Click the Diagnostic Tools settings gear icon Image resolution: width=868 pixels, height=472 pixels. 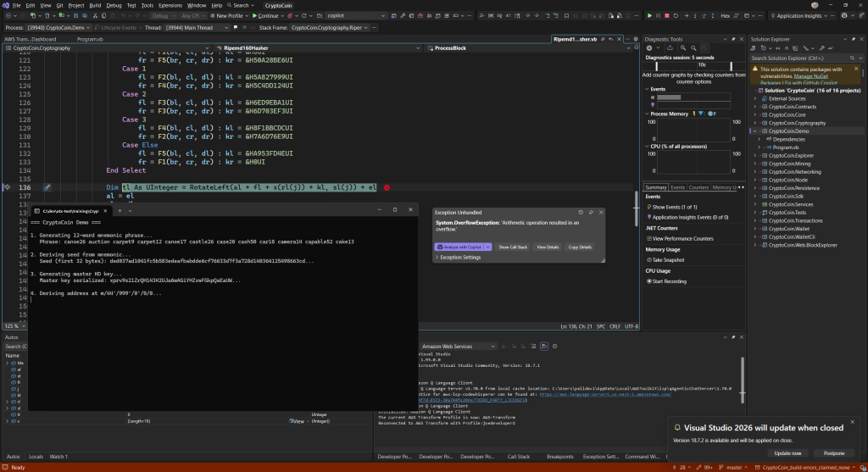tap(649, 48)
